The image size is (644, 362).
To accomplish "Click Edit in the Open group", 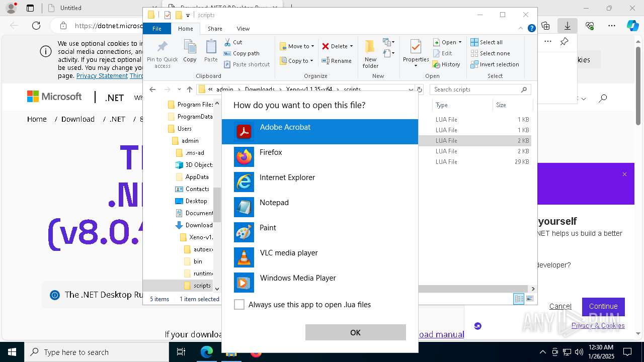I will point(442,53).
